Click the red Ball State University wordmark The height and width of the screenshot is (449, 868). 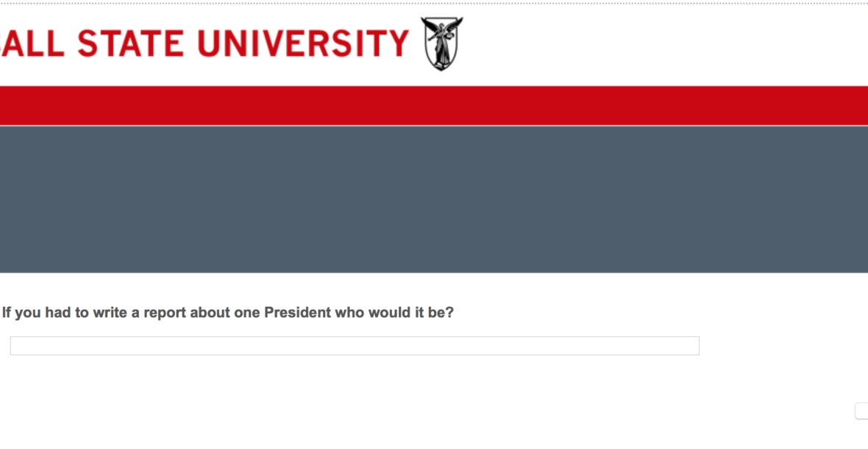(206, 43)
